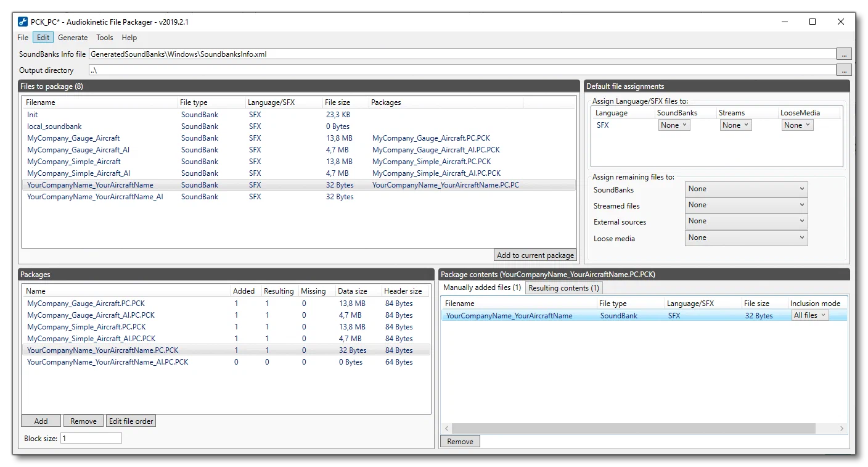Select YourCompanyName_YourAircraftName_AI file row

[x=298, y=197]
